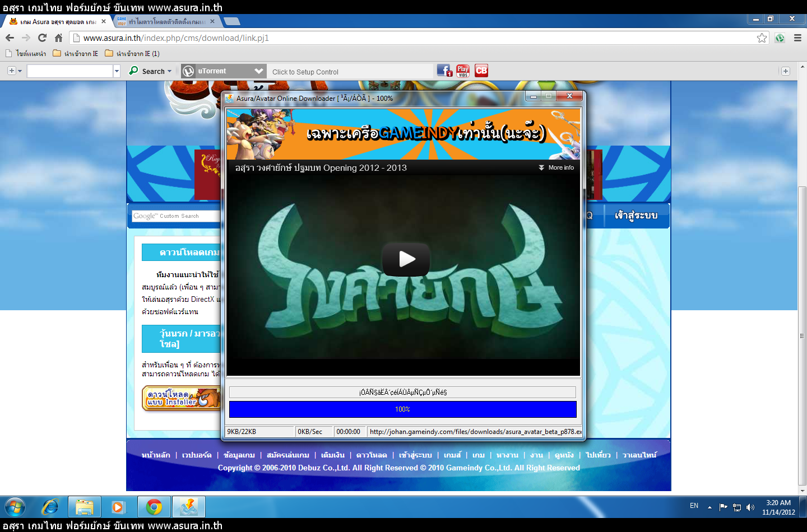Screen dimensions: 807x532
Task: Open the Play VIBS toolbar icon
Action: pos(463,71)
